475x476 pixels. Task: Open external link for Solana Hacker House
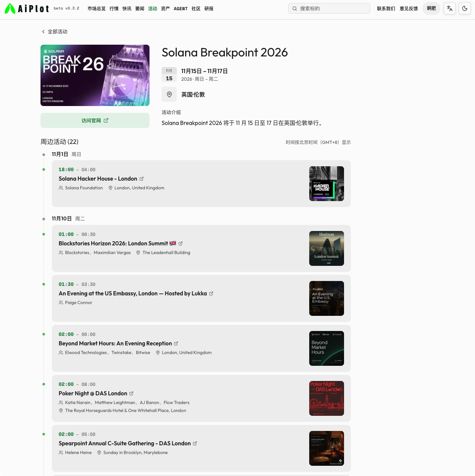[142, 179]
